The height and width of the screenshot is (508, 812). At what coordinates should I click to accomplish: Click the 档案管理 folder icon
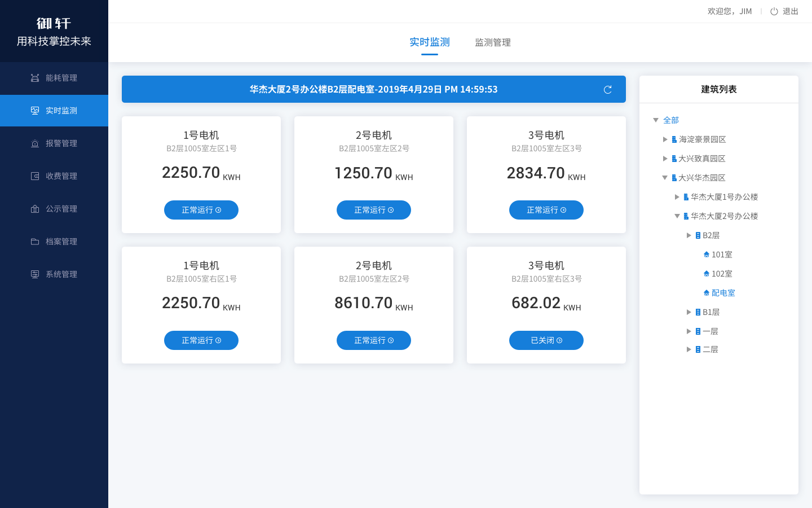35,242
